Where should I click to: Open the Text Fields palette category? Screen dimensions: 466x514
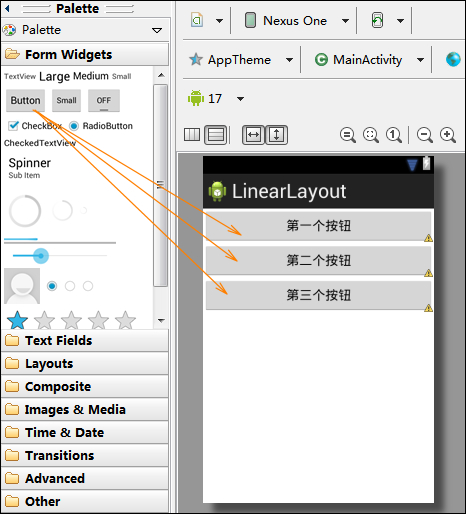pos(85,340)
